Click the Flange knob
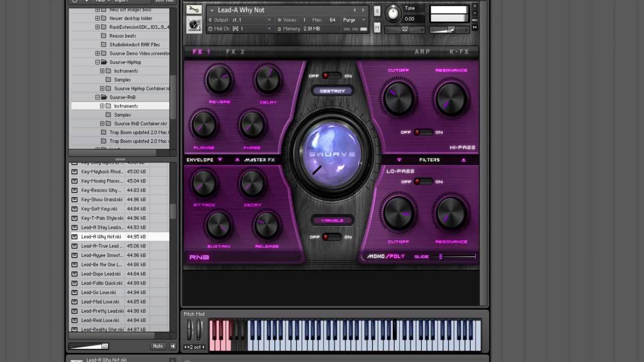Image resolution: width=644 pixels, height=362 pixels. (x=204, y=125)
